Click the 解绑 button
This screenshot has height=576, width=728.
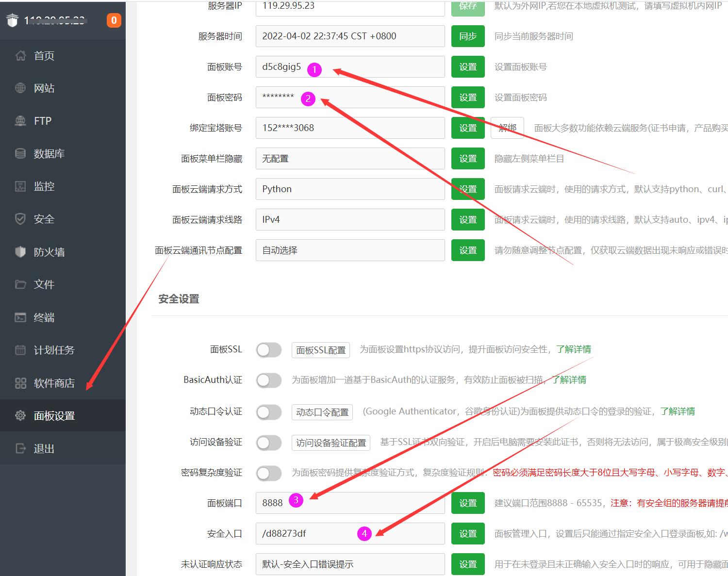pos(507,128)
